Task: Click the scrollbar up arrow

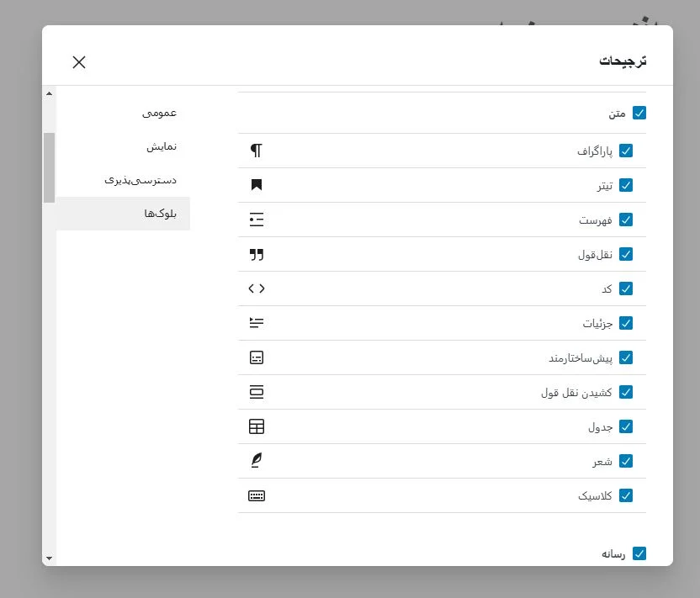Action: click(49, 93)
